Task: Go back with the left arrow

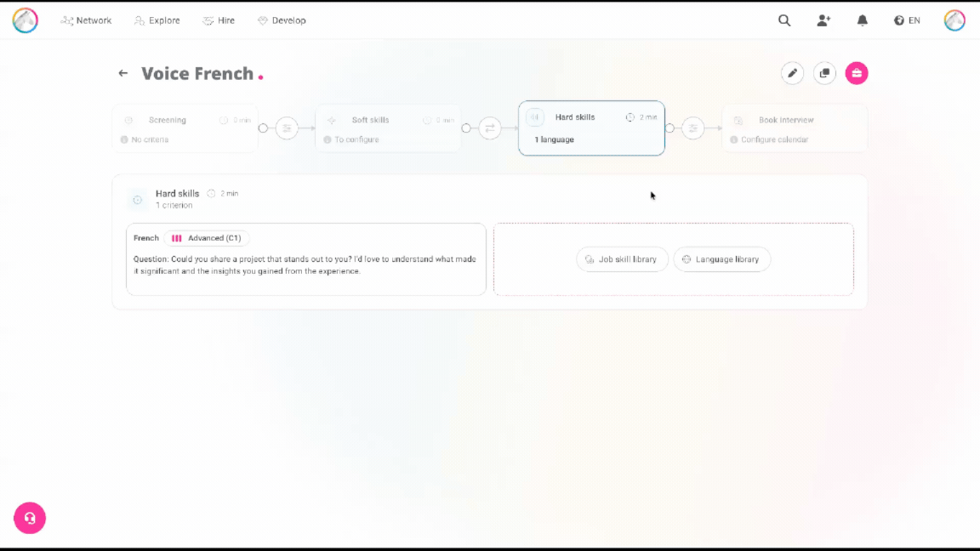Action: [123, 73]
